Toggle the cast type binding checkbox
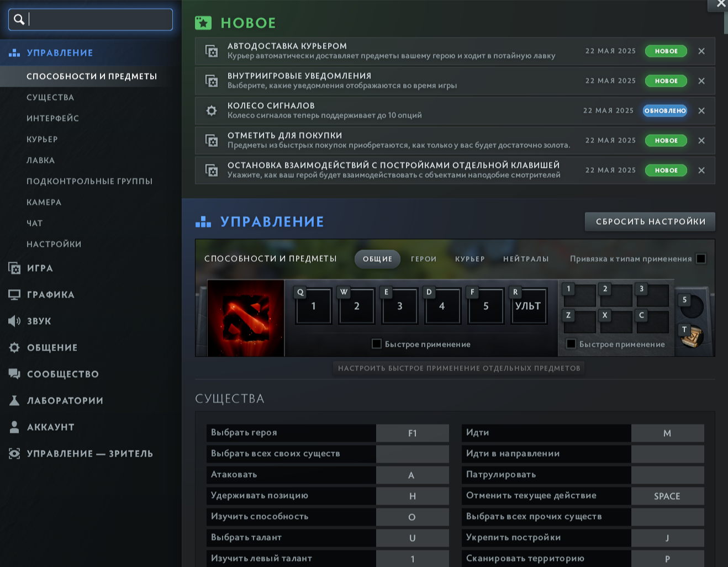Screen dimensions: 728x567 pos(701,259)
